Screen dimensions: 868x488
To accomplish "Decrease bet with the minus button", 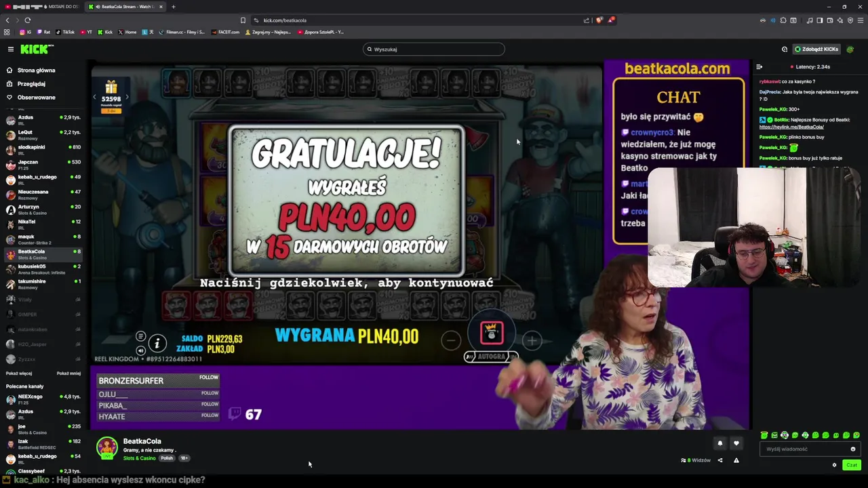I will click(451, 340).
